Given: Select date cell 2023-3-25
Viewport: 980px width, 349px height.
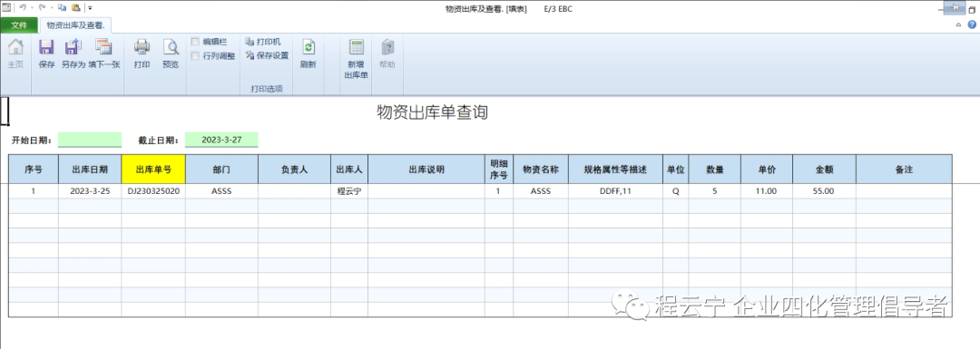Looking at the screenshot, I should click(x=90, y=191).
